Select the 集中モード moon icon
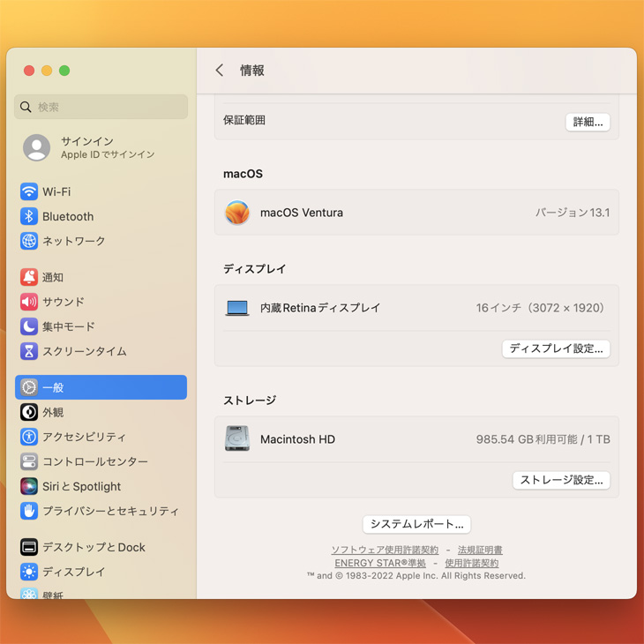This screenshot has height=644, width=644. point(29,326)
